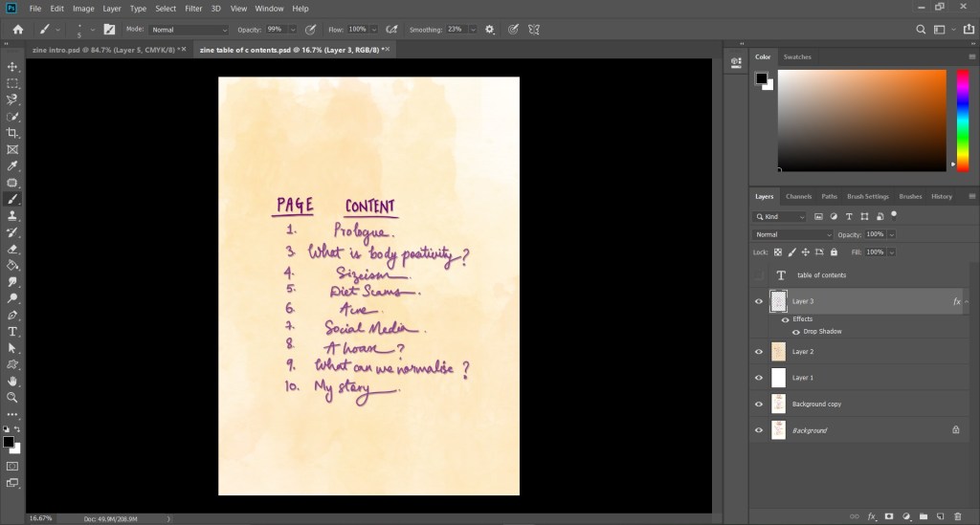Switch to the Channels tab

tap(798, 196)
